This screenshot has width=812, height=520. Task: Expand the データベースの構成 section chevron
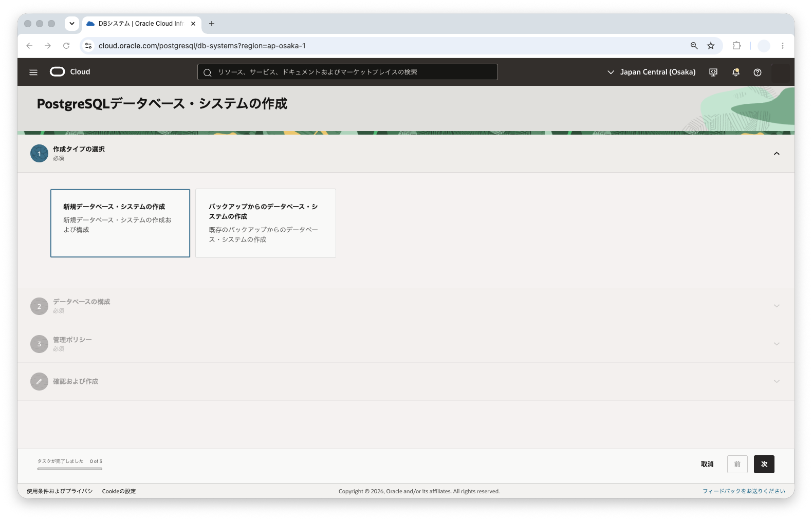point(777,306)
